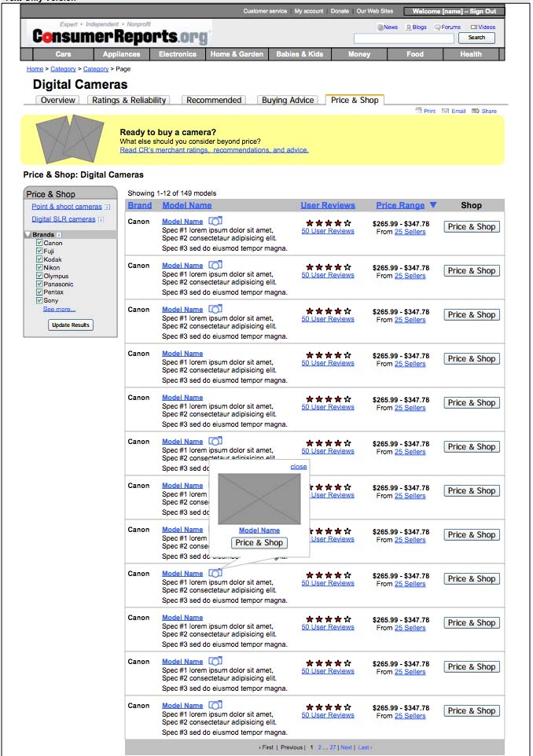Click info icon beside Digital SLR cameras
The width and height of the screenshot is (533, 756).
[101, 219]
